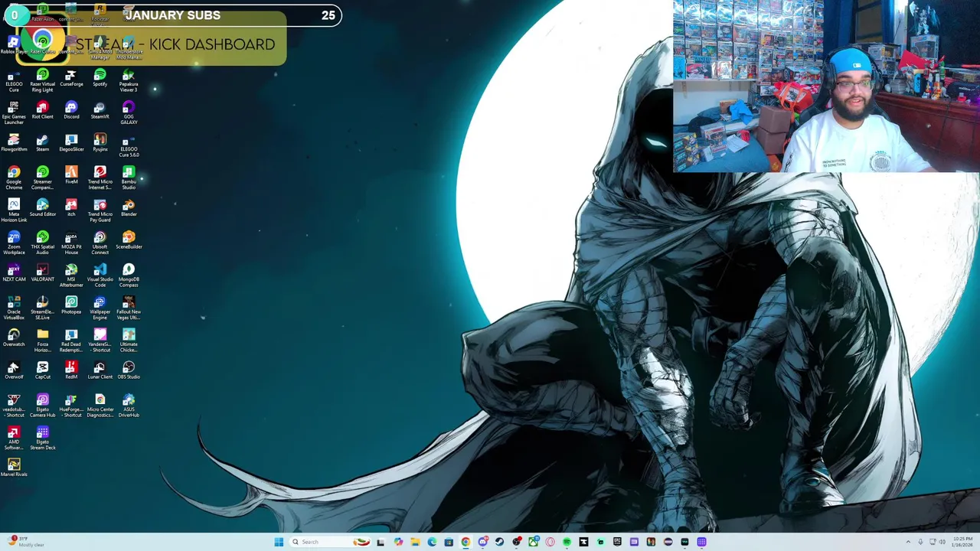Select the Overwolf desktop icon
This screenshot has height=551, width=980.
(14, 370)
